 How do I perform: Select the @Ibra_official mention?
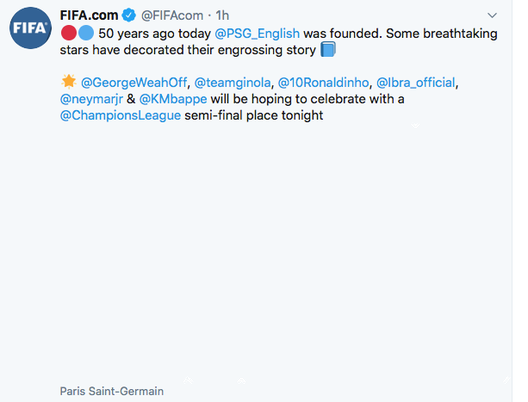416,82
